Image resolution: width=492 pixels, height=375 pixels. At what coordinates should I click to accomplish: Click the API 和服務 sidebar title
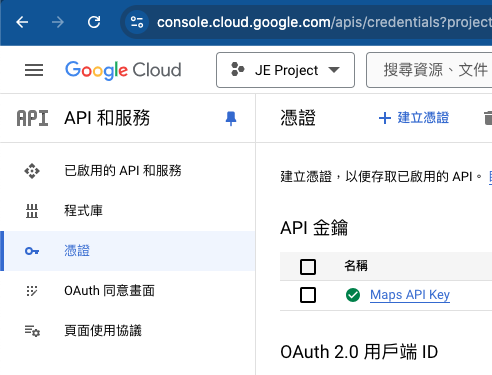click(x=107, y=118)
